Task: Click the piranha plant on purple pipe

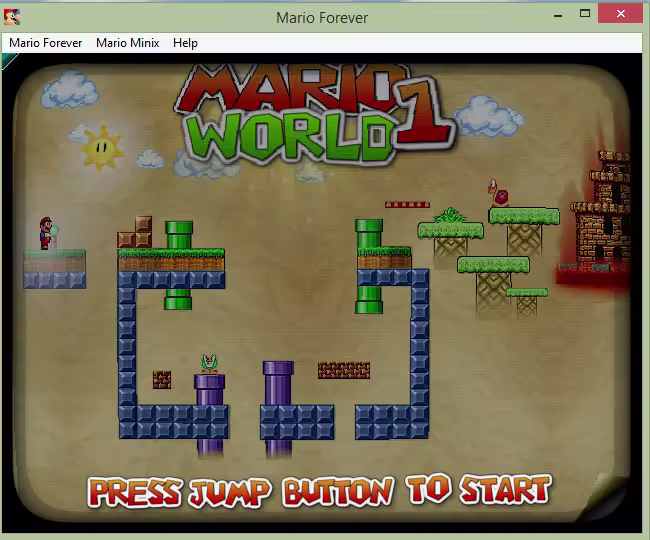Action: 209,364
